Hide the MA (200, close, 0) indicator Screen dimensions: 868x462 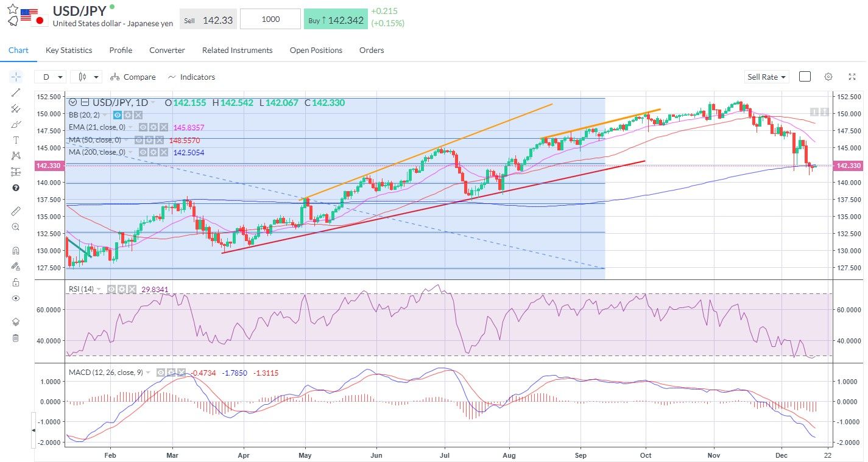tap(143, 152)
